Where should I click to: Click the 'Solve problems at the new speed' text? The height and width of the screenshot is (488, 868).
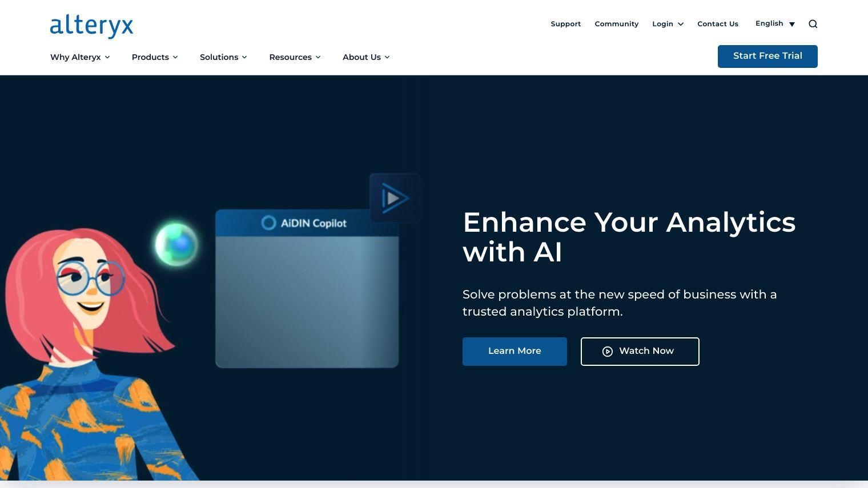[620, 303]
